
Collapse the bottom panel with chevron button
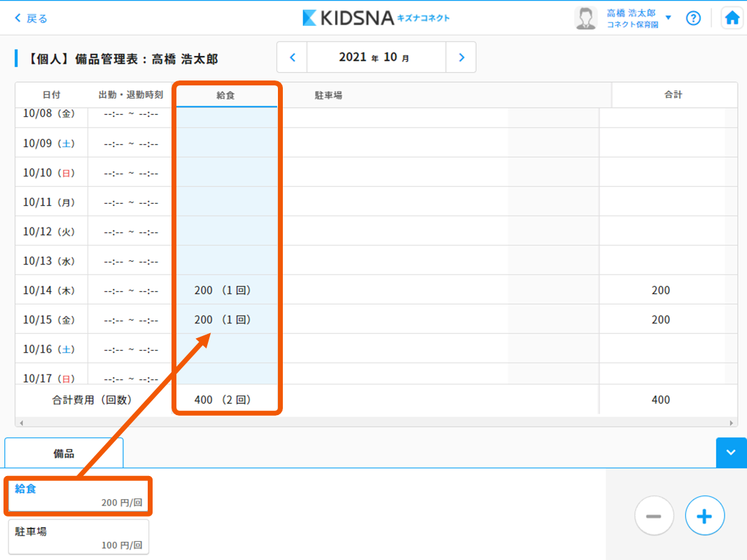pos(731,453)
